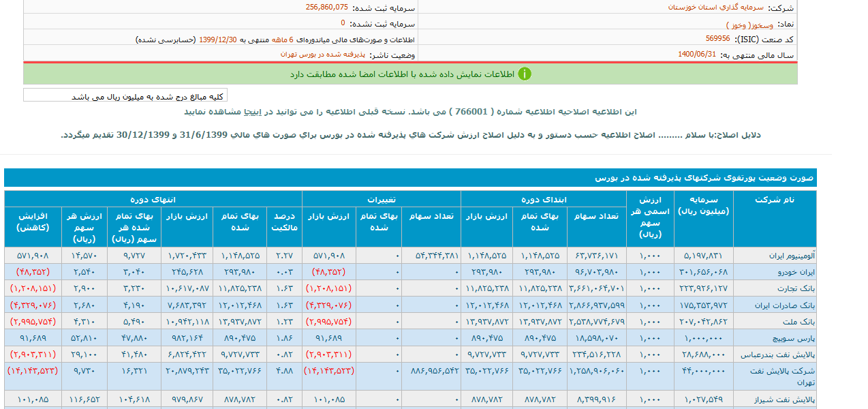Click شیراز per-share value ۱۱۶,۶۵۲
The image size is (868, 409).
85,399
